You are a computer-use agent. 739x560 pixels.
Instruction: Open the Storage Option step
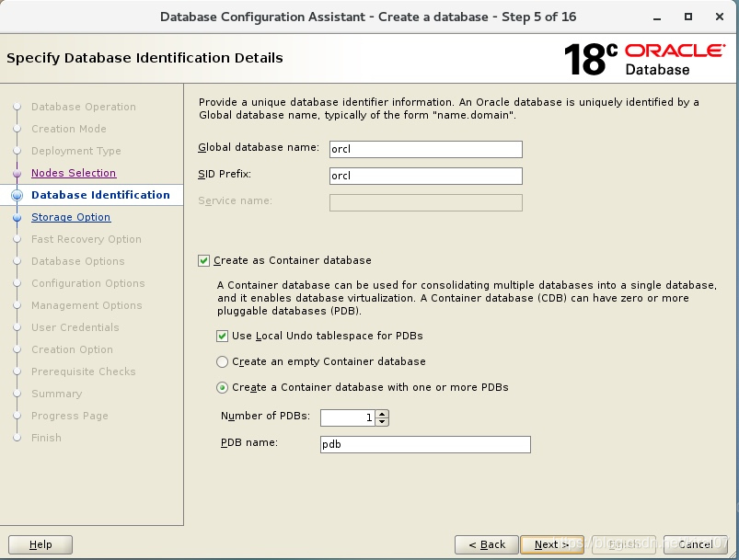point(71,217)
